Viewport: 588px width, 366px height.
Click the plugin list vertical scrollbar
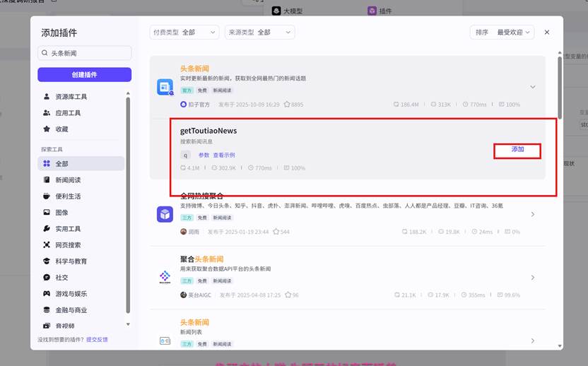coord(560,88)
